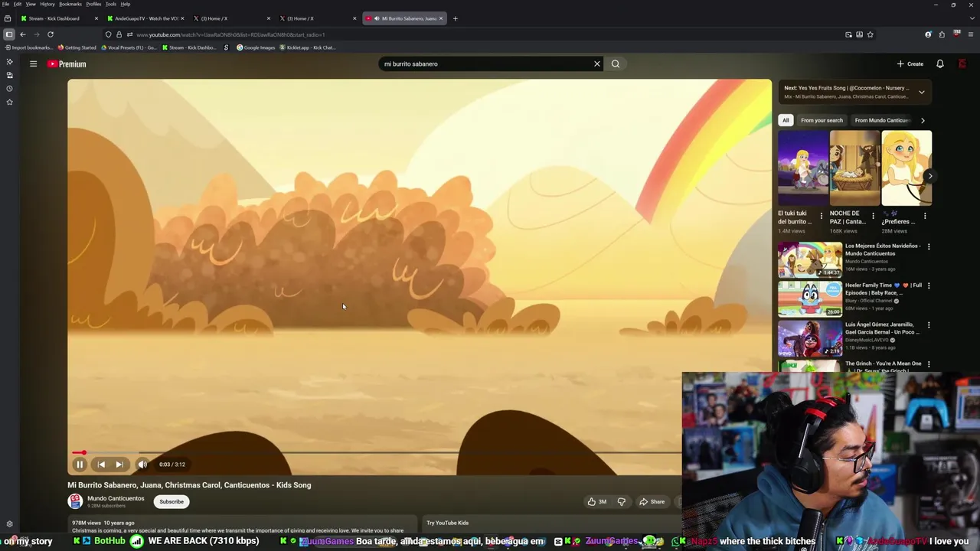
Task: Skip to the next video
Action: pos(119,465)
